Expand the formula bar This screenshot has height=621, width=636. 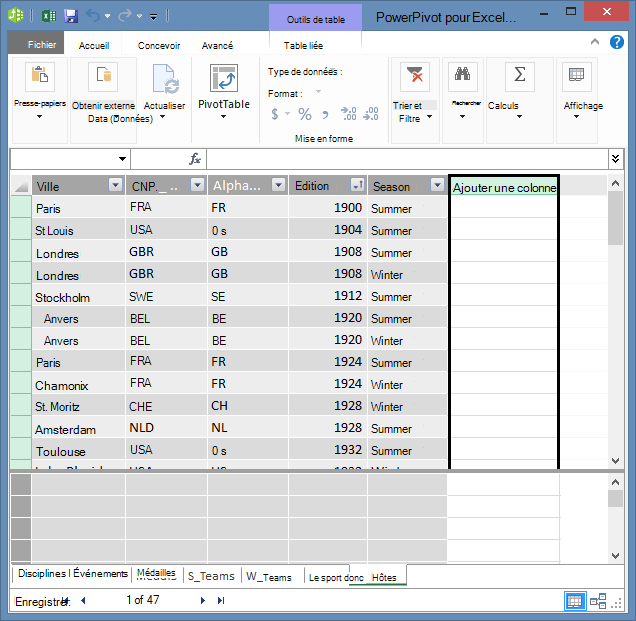point(615,159)
